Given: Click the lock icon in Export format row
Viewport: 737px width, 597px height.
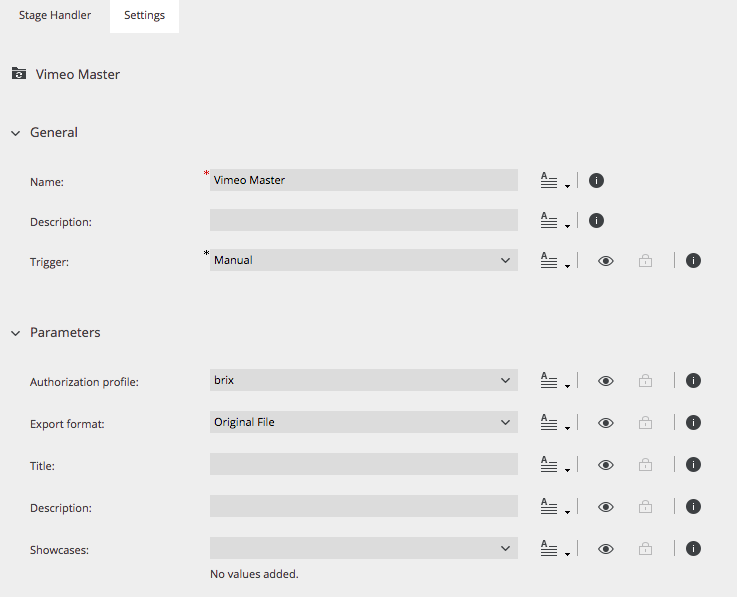Looking at the screenshot, I should 645,423.
